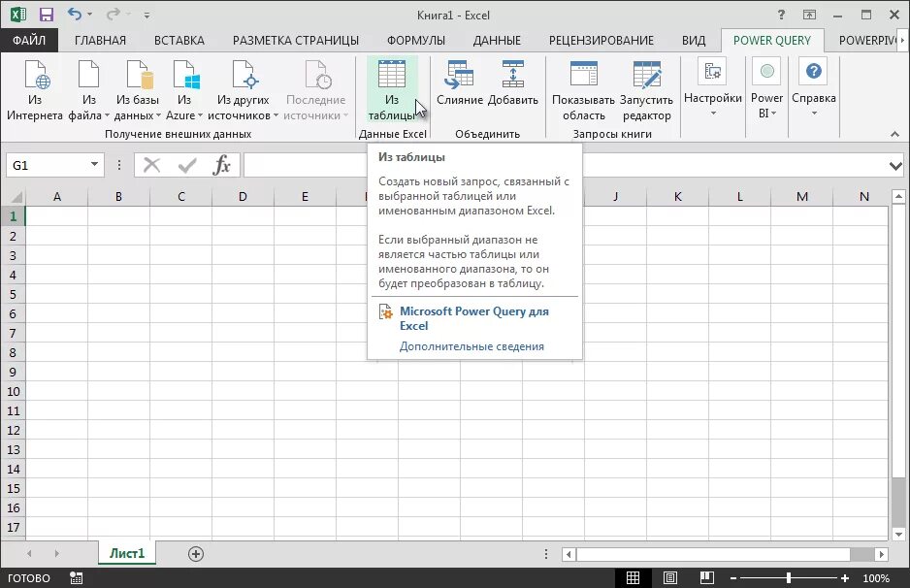The width and height of the screenshot is (910, 588).
Task: Select the Лист1 sheet tab
Action: (x=126, y=553)
